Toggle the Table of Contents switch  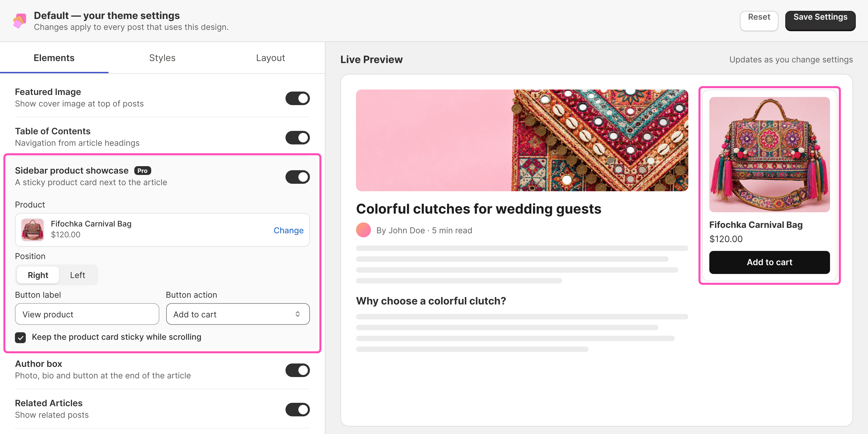point(297,137)
